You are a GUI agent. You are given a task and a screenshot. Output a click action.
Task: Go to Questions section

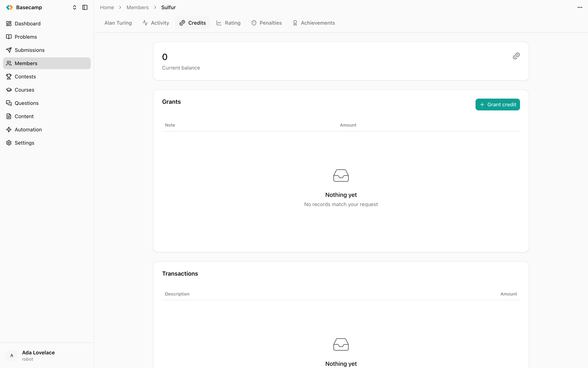(47, 103)
